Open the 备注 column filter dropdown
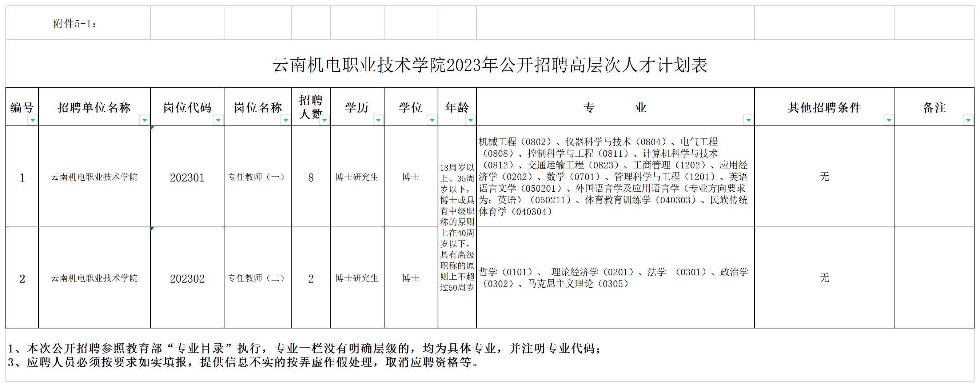This screenshot has height=387, width=980. coord(968,120)
